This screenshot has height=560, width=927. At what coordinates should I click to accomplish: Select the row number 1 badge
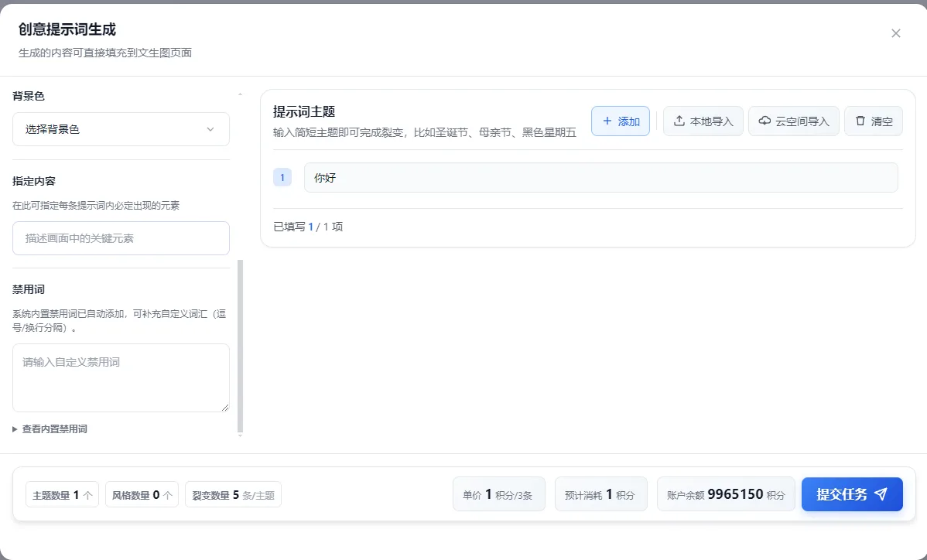(x=282, y=178)
